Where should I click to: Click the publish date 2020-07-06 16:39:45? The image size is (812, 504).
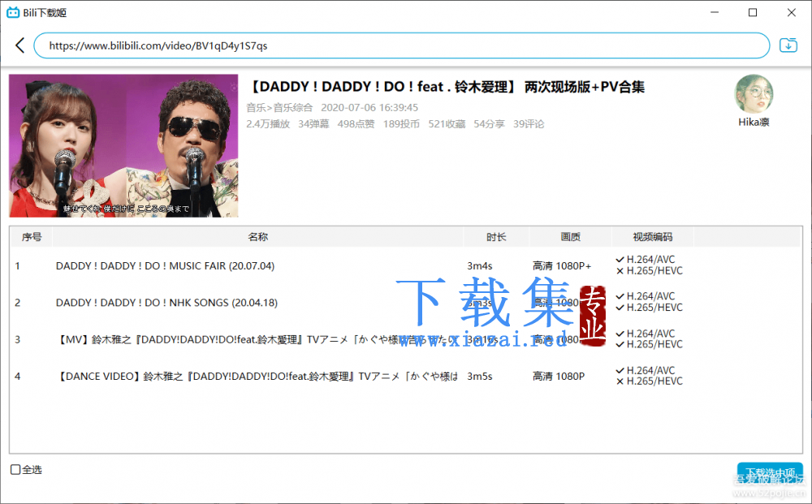(x=369, y=108)
